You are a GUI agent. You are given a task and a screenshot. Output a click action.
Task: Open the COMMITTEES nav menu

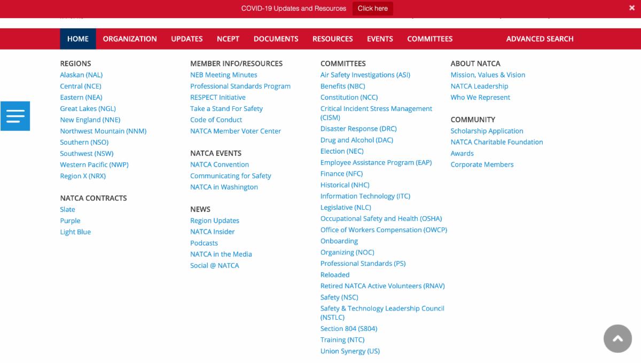tap(430, 39)
